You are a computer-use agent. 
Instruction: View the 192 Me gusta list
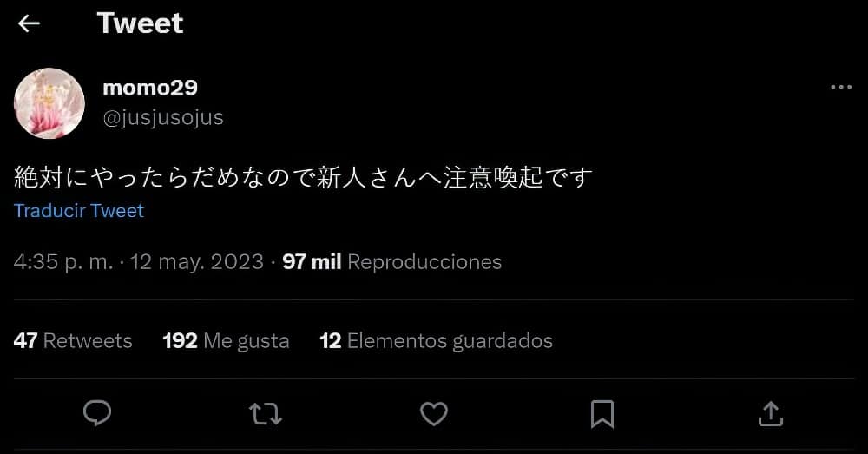coord(226,340)
